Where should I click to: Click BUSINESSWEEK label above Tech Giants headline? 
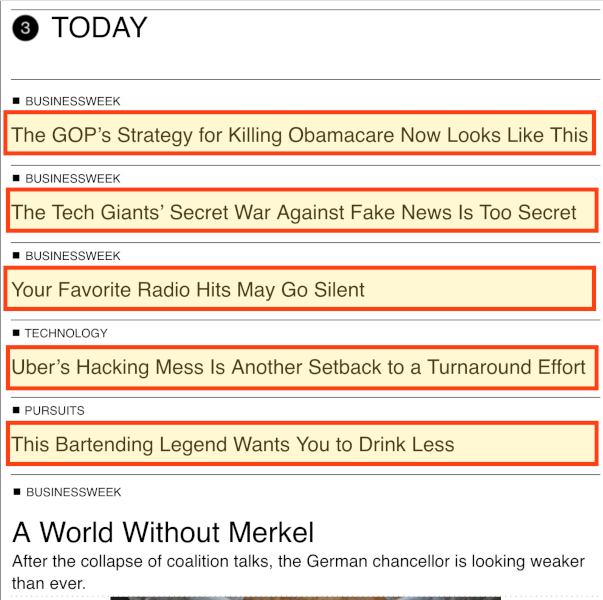[73, 178]
